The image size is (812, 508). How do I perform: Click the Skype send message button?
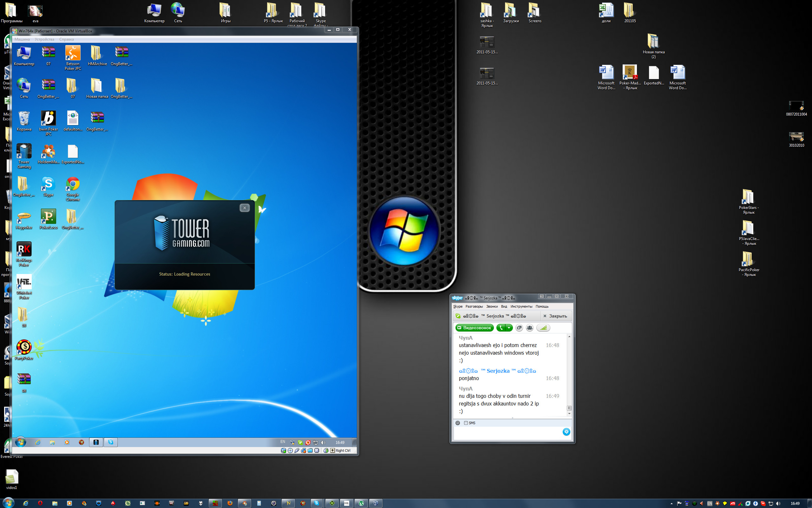pyautogui.click(x=566, y=432)
